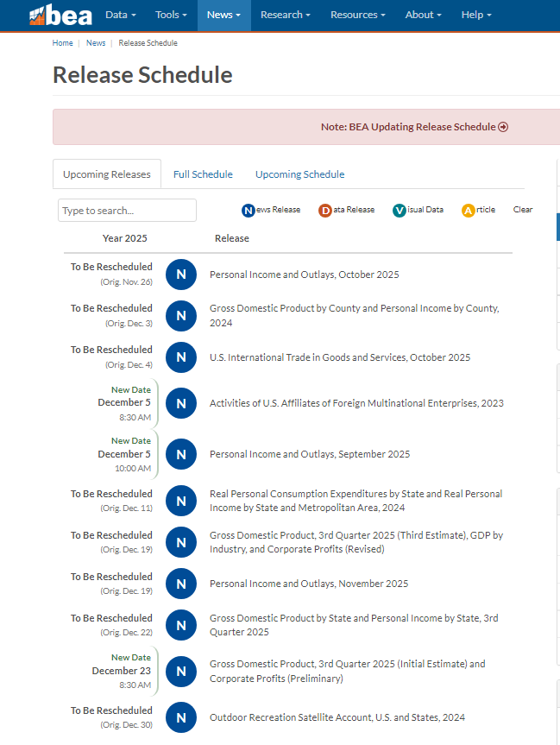
Task: Expand the Tools dropdown menu
Action: [171, 15]
